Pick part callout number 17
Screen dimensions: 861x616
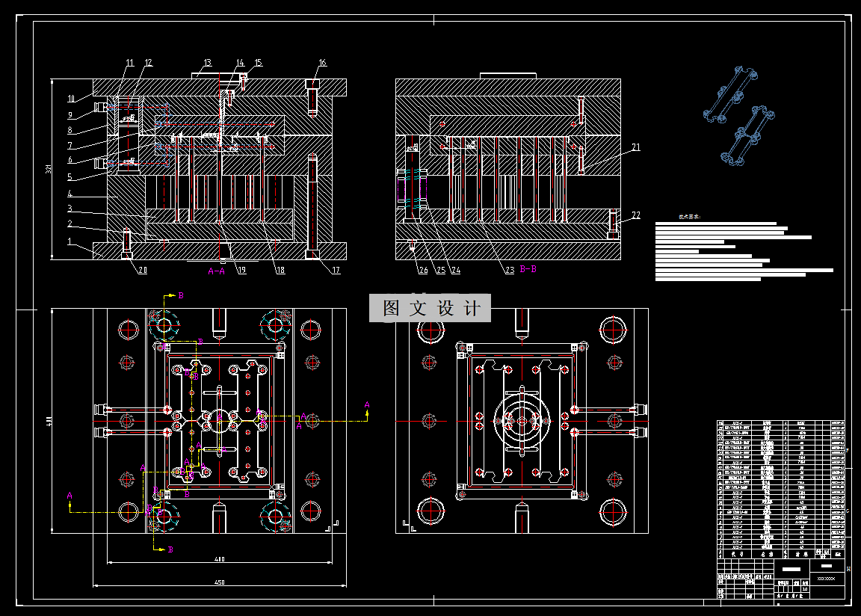click(336, 270)
